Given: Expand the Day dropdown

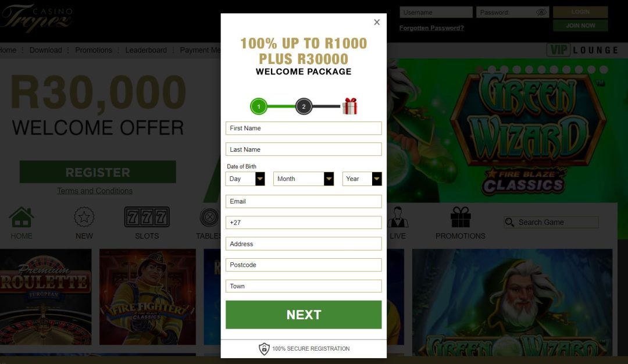Looking at the screenshot, I should point(245,179).
